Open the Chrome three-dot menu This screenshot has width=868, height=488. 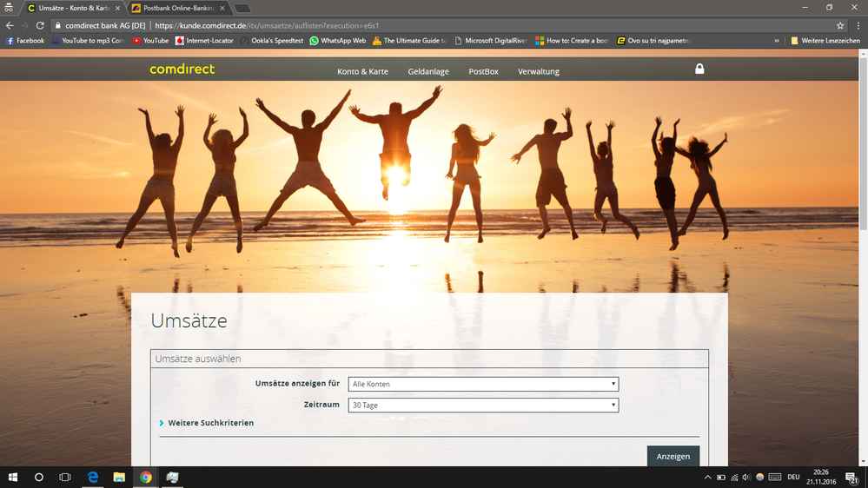(858, 26)
